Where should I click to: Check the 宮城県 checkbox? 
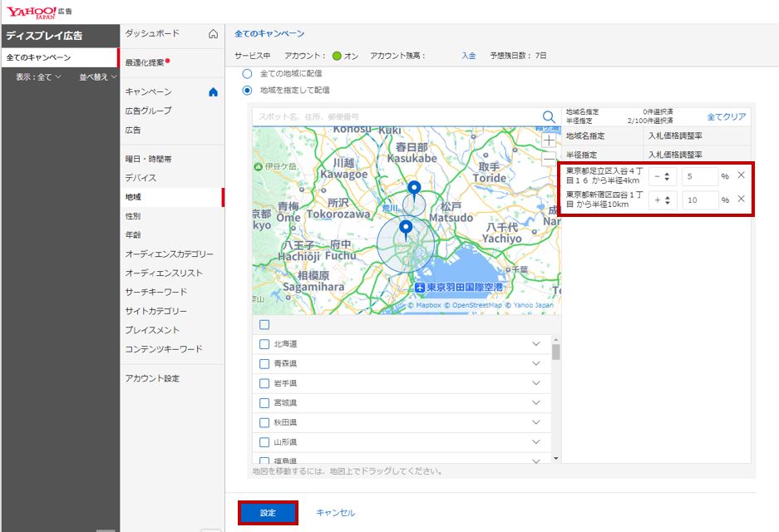264,403
